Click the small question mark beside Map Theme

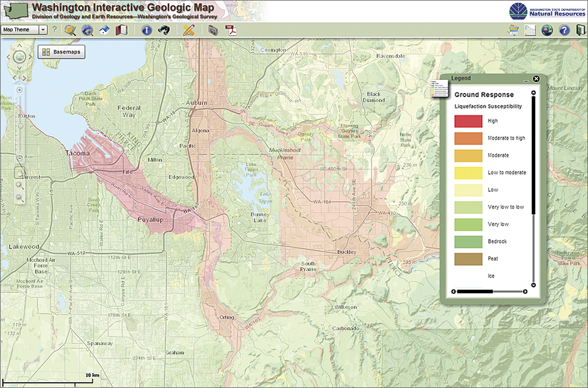click(x=55, y=29)
